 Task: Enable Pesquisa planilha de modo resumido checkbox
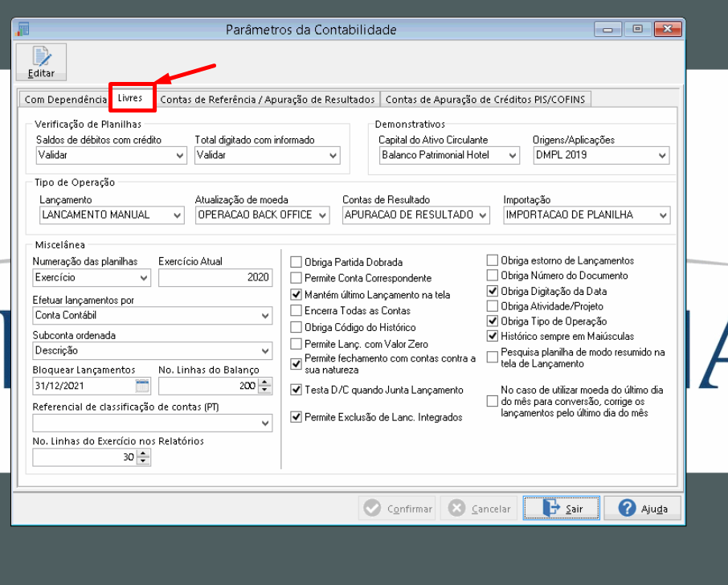tap(492, 357)
